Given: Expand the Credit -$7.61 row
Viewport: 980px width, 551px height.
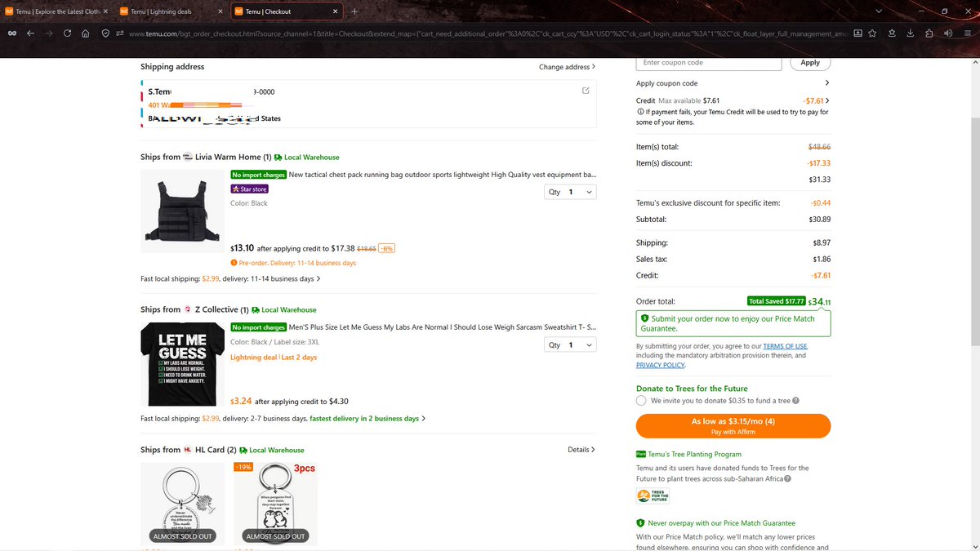Looking at the screenshot, I should click(x=733, y=100).
